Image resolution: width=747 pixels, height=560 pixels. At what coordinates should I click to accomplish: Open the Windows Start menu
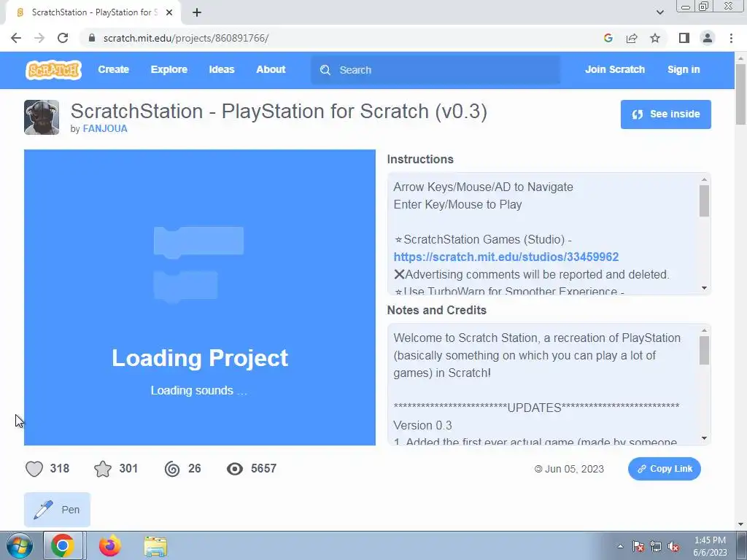18,545
